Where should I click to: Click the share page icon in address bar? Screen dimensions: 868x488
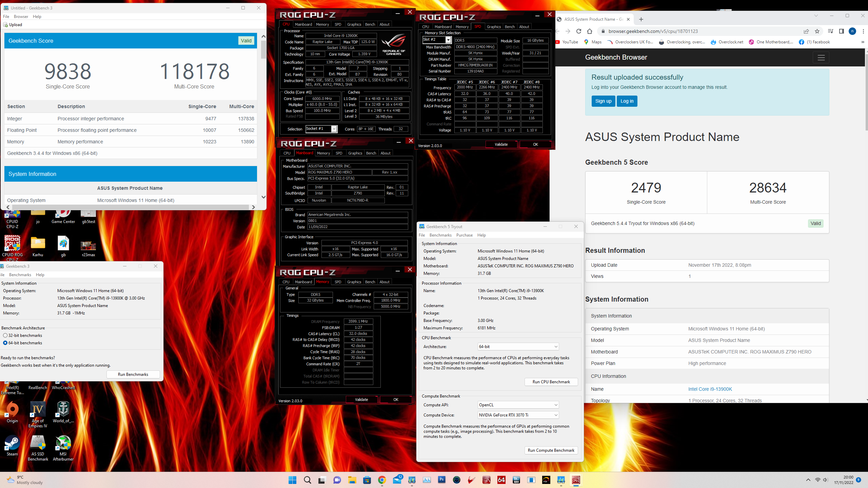pos(806,31)
